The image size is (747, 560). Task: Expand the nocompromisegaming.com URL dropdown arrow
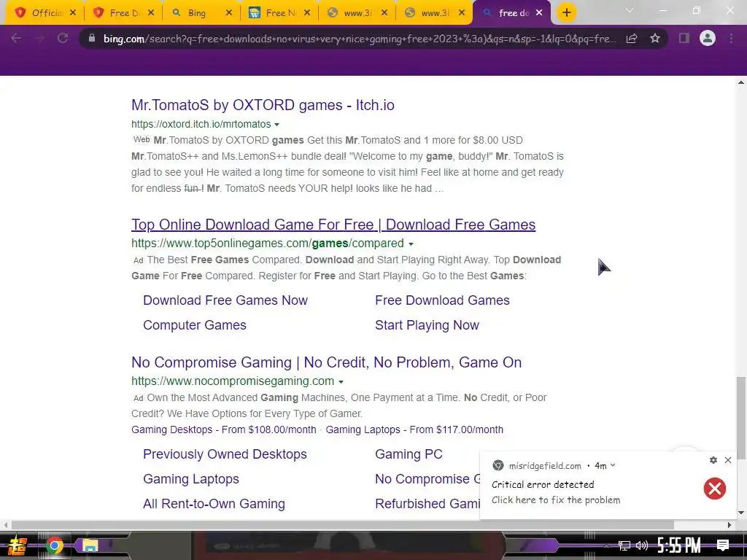[341, 382]
